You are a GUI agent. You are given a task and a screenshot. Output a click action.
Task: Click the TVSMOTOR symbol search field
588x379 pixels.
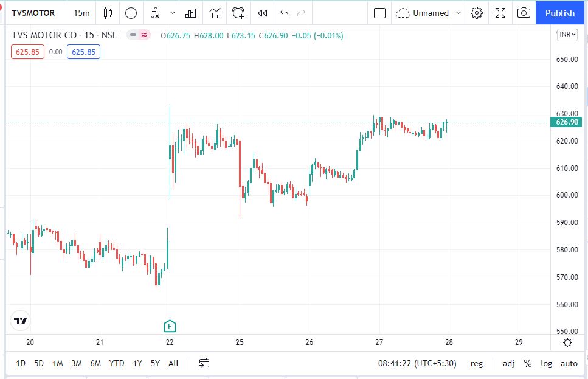[x=33, y=13]
